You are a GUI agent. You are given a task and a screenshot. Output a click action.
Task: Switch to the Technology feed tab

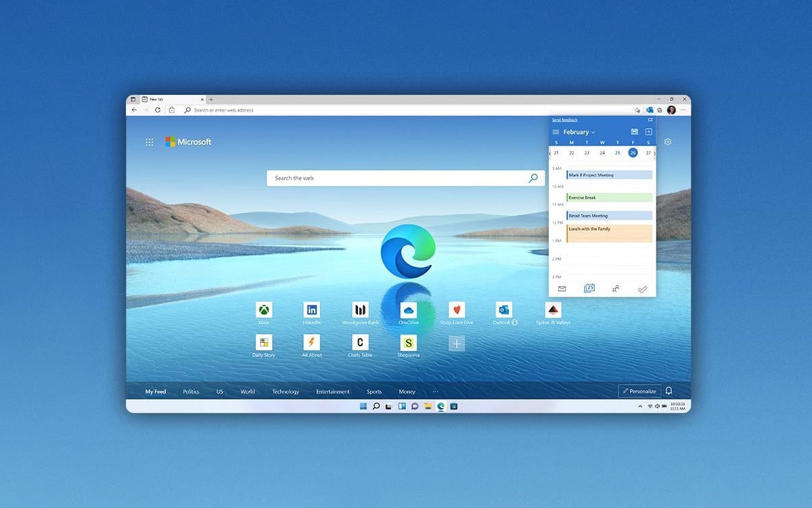pos(286,391)
